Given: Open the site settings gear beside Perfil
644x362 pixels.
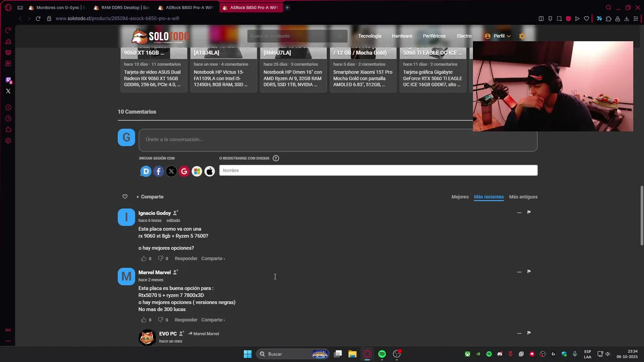Looking at the screenshot, I should [x=522, y=36].
